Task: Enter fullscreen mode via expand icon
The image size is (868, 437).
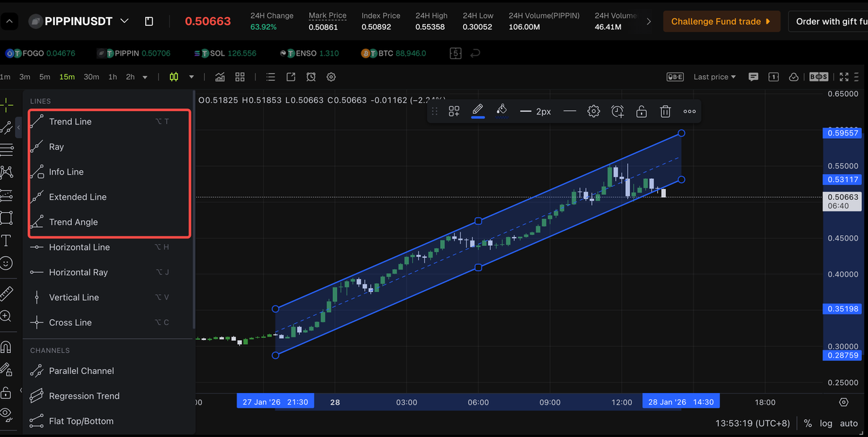Action: pyautogui.click(x=843, y=77)
